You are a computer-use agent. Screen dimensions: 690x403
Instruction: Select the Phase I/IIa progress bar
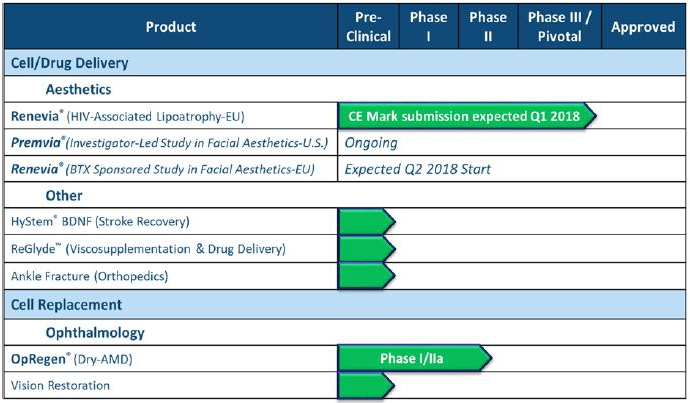point(414,358)
